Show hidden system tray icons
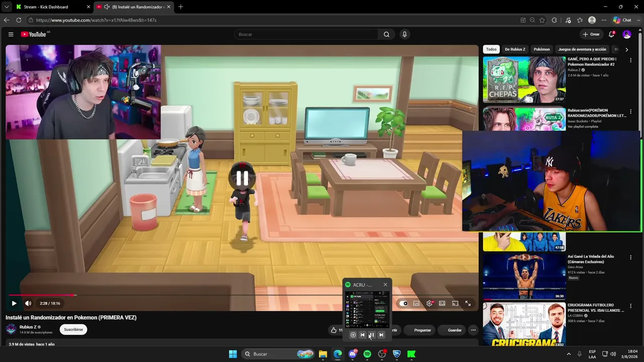 [x=569, y=354]
